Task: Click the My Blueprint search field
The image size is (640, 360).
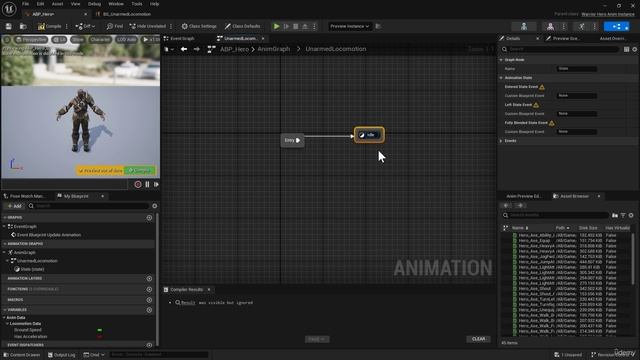Action: click(x=88, y=206)
